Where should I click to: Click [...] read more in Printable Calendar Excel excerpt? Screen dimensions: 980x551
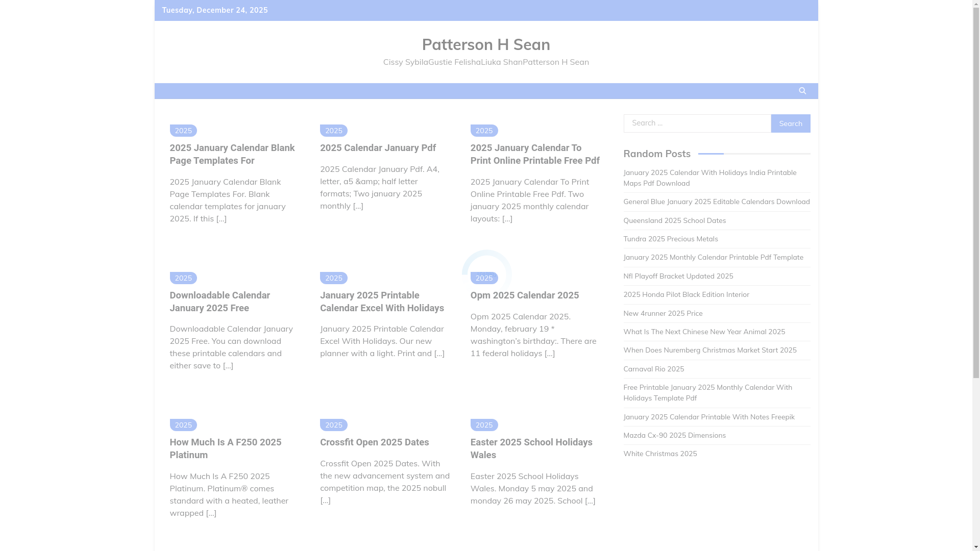[x=439, y=353]
